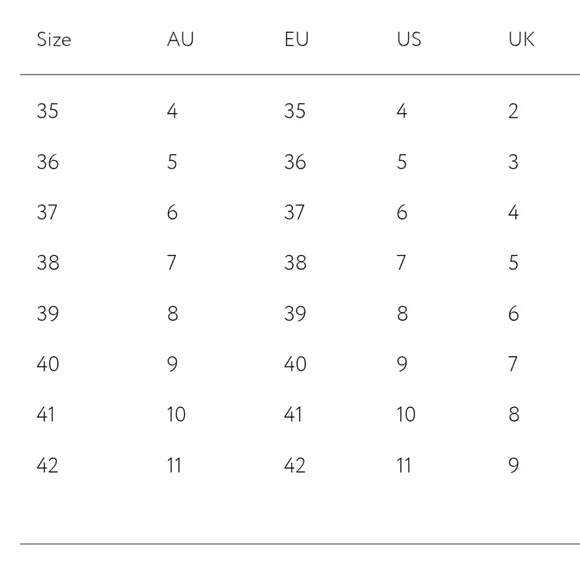Screen dimensions: 580x580
Task: Select size 40 in the Size column
Action: pos(48,364)
